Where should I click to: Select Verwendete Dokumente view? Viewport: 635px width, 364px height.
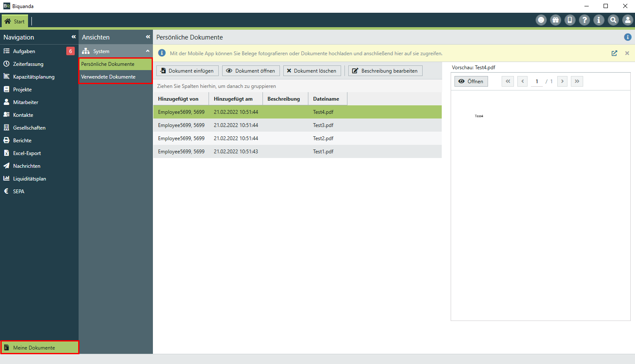108,77
